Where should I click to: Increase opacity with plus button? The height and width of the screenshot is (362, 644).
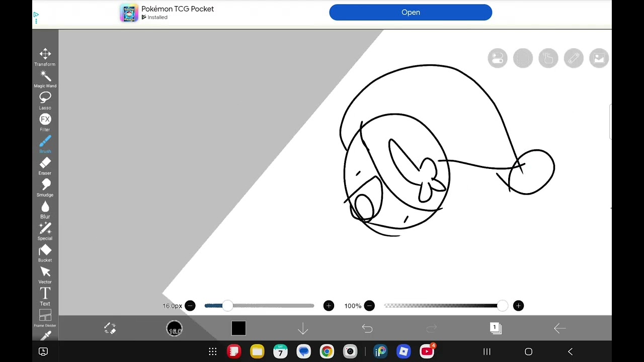(x=518, y=306)
